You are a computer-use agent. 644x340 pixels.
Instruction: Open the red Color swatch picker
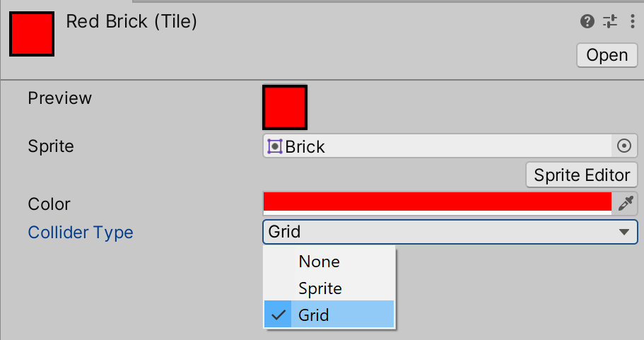coord(437,203)
